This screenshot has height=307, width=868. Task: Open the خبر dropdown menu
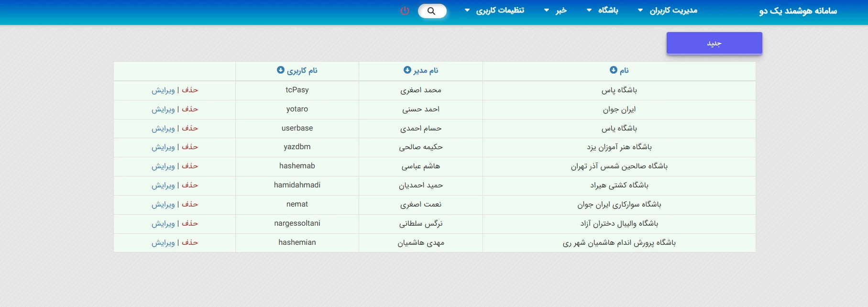click(555, 10)
